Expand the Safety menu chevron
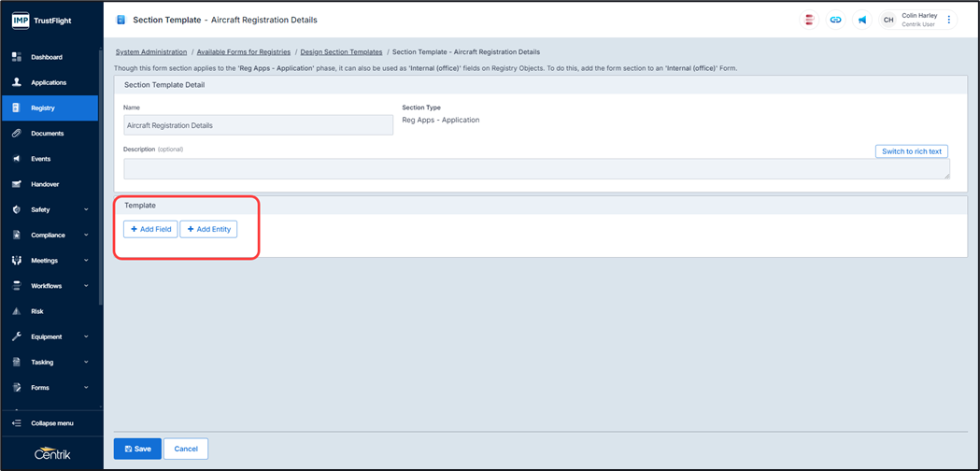 coord(86,209)
